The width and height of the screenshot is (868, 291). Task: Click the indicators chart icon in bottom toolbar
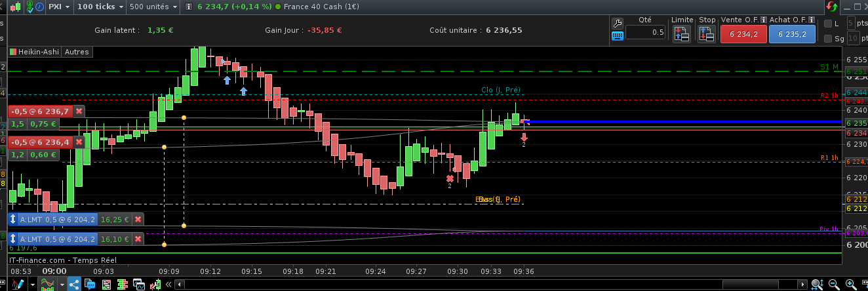click(x=47, y=284)
